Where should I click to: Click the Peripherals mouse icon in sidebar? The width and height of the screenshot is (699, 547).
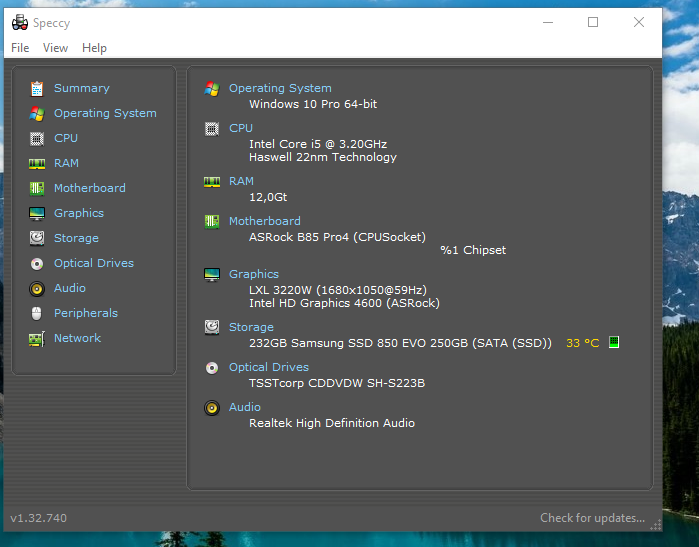(37, 313)
